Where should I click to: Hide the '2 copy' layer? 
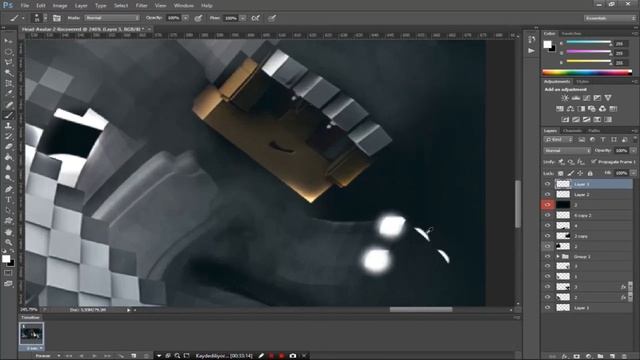point(547,236)
